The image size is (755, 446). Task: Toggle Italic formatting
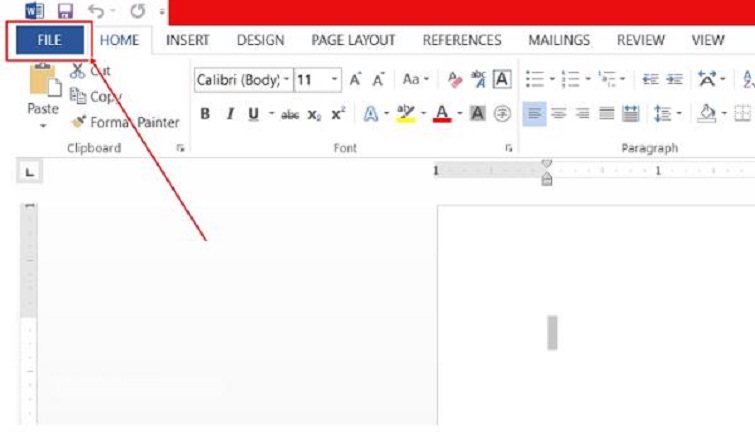[x=229, y=114]
